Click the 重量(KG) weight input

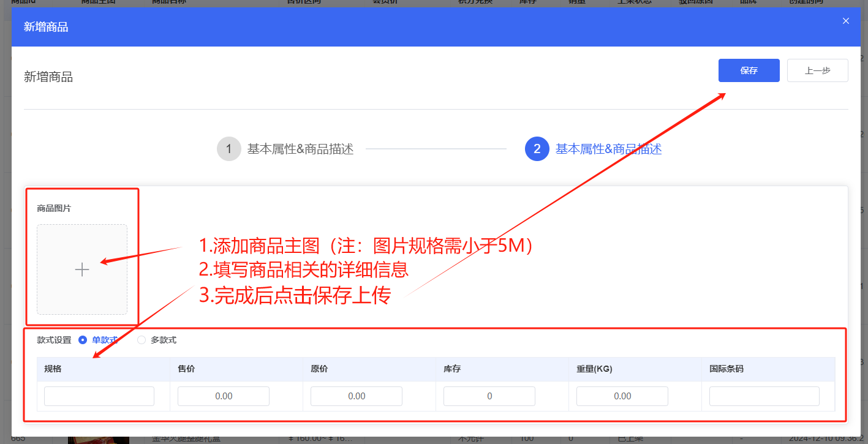pyautogui.click(x=622, y=396)
